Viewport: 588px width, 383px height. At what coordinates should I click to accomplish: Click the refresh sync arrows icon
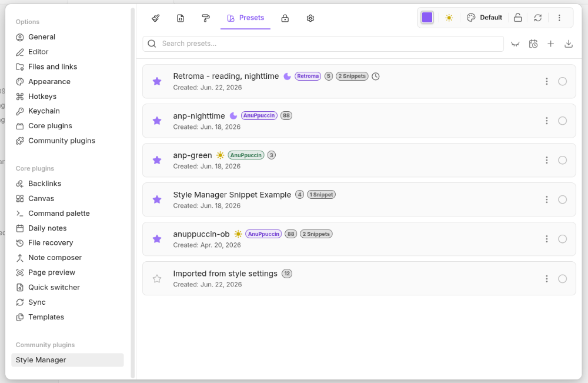[x=538, y=18]
